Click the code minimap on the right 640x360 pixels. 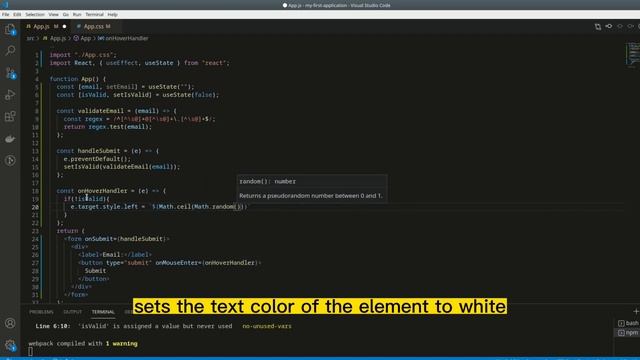[633, 54]
